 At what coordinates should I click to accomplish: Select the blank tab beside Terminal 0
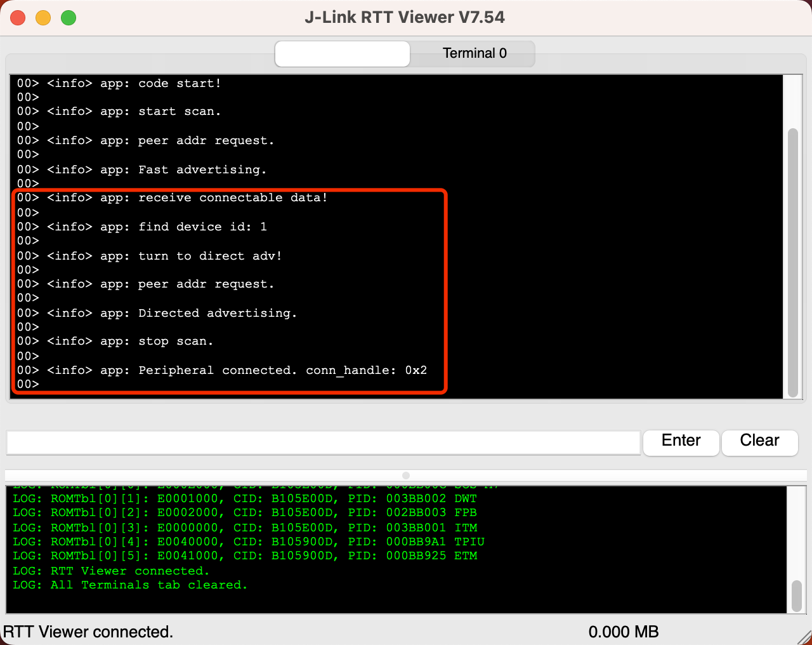(343, 53)
